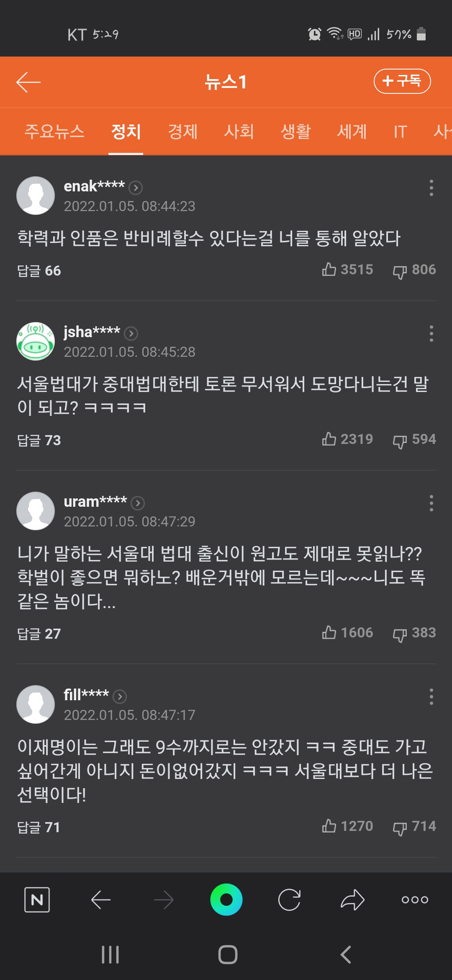The image size is (452, 980).
Task: Open the share arrow icon
Action: pos(352,900)
